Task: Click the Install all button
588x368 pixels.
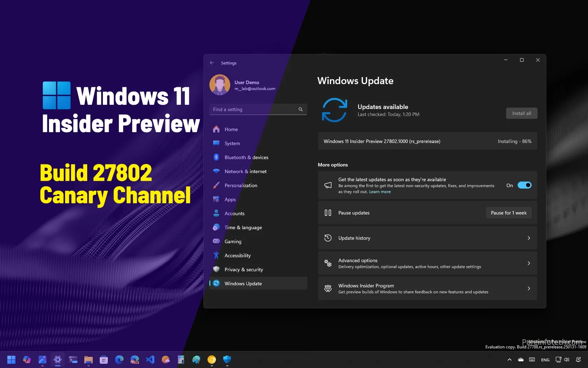Action: [x=521, y=113]
